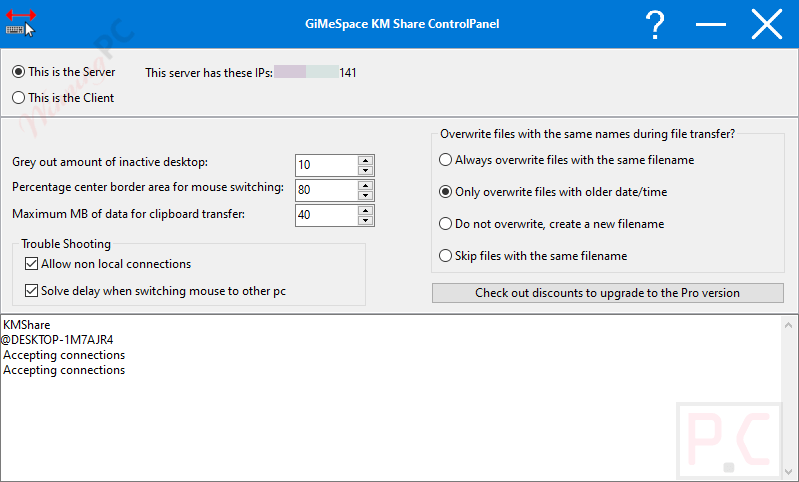Click the clipboard transfer field showing 40

[x=327, y=215]
